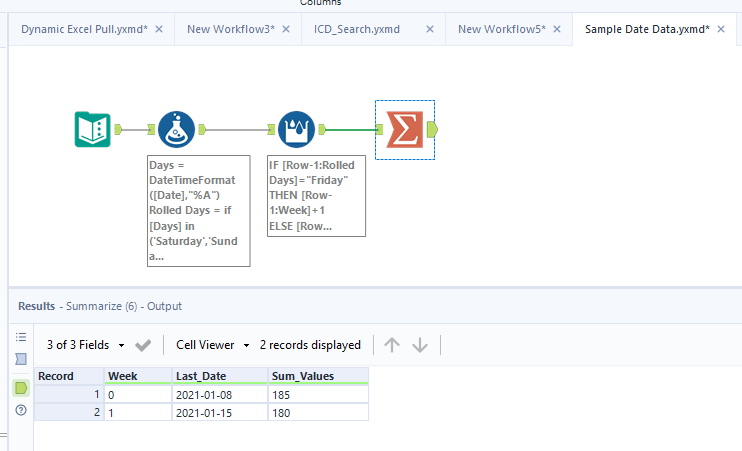This screenshot has width=742, height=451.
Task: Click the Multi-Row Formula output anchor
Action: pos(322,129)
